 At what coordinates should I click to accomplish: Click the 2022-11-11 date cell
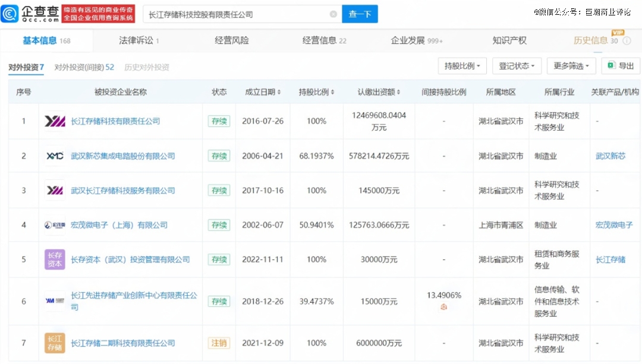[263, 259]
